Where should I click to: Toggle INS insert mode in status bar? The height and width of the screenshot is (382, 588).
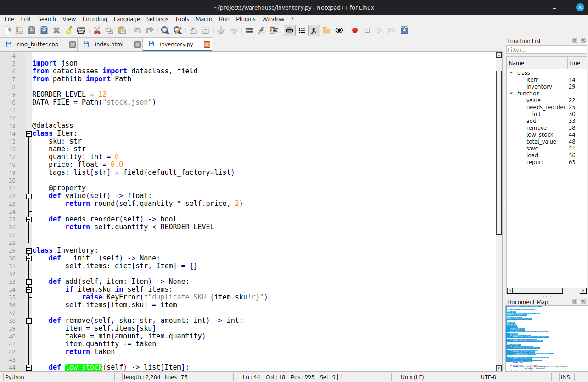(565, 377)
